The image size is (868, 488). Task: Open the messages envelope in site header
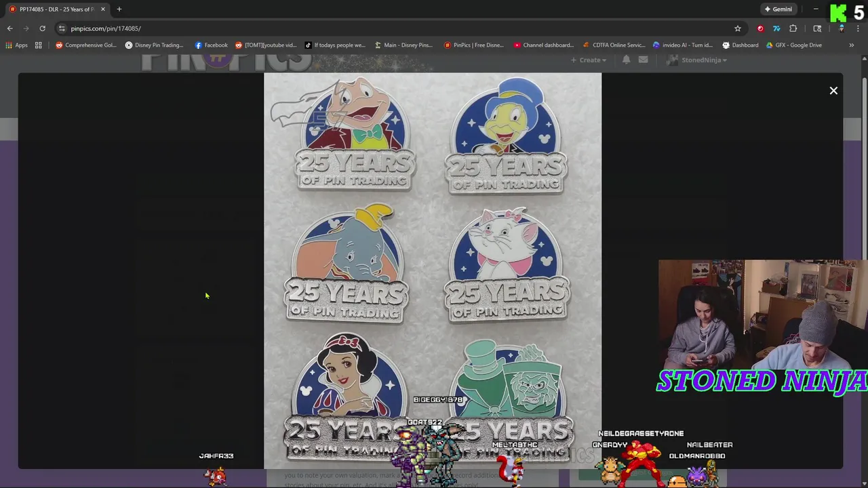tap(643, 60)
